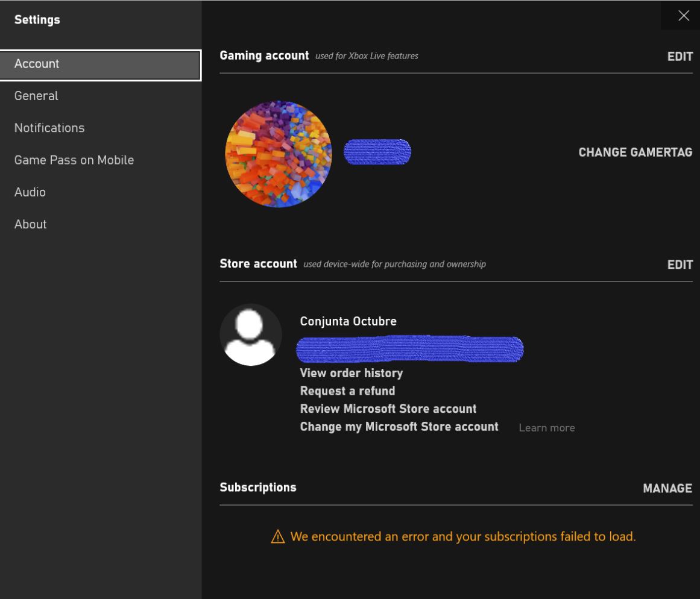The image size is (700, 599).
Task: Select the Account settings tab
Action: [x=100, y=64]
